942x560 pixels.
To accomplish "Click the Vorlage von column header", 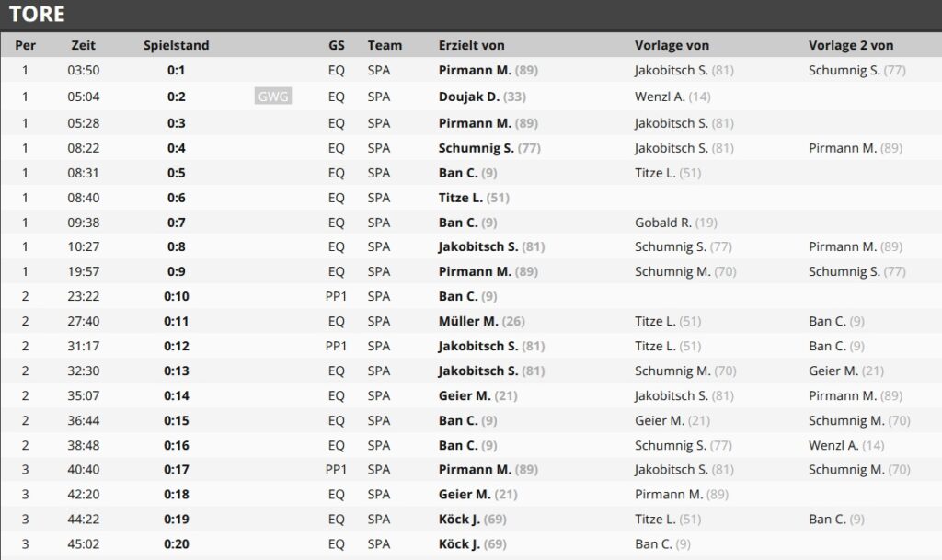I will (x=672, y=45).
